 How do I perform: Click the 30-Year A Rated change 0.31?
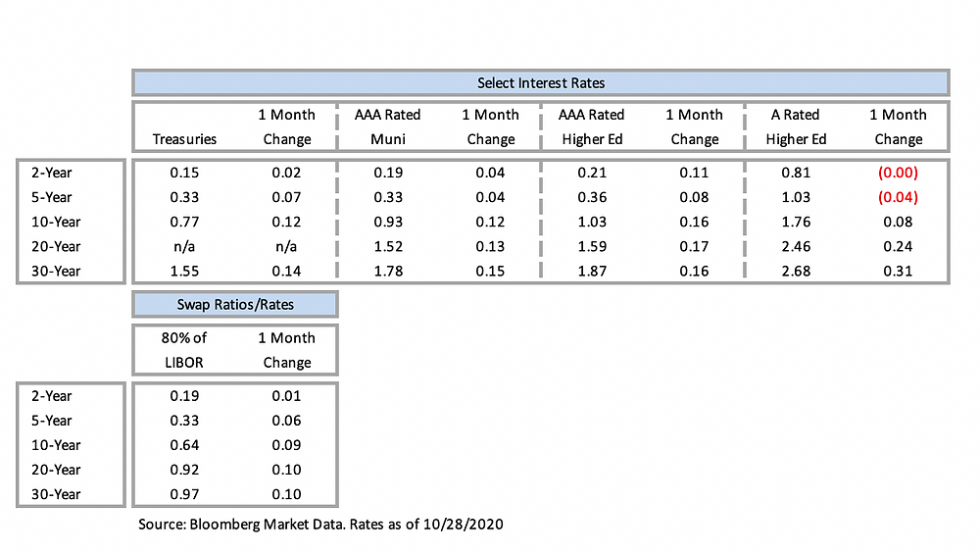pos(898,272)
